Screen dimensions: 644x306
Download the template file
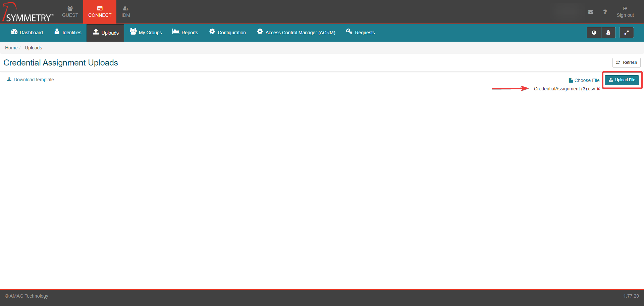pos(30,80)
